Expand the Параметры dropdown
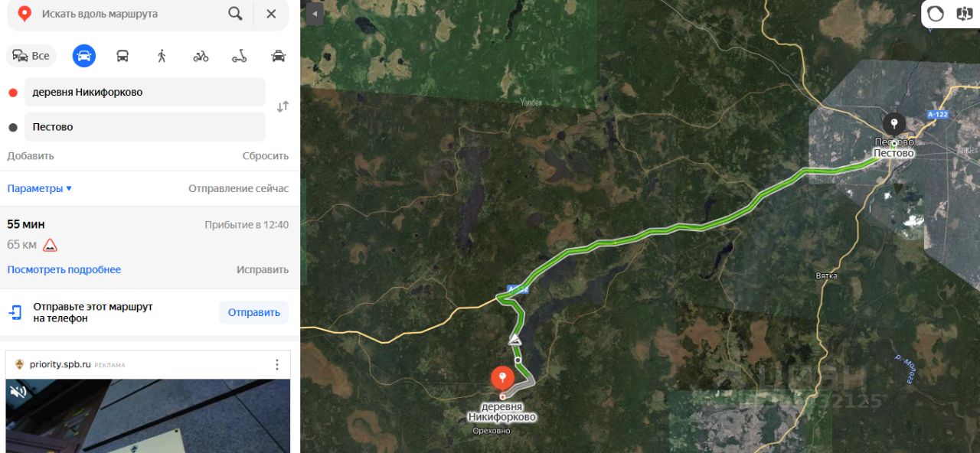This screenshot has width=980, height=453. pyautogui.click(x=40, y=188)
